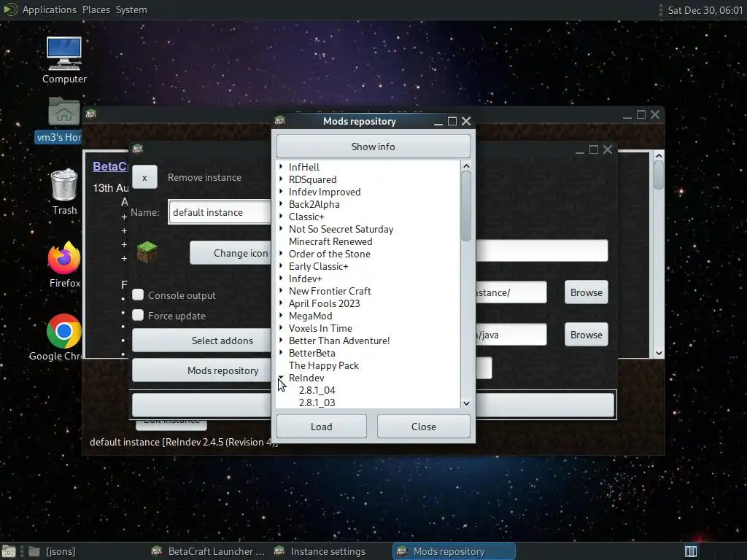Expand the MegaMod tree node

point(281,315)
